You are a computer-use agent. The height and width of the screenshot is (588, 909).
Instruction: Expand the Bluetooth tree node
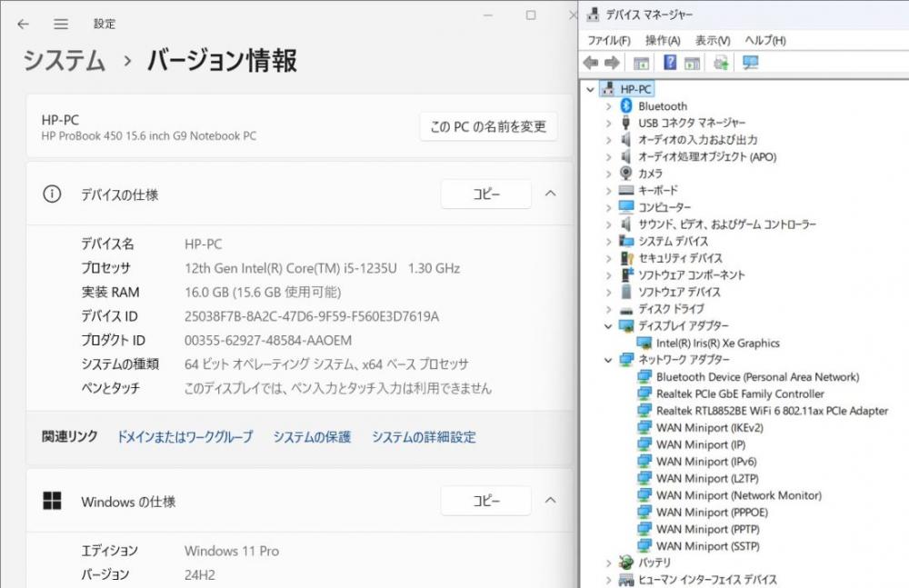coord(608,106)
